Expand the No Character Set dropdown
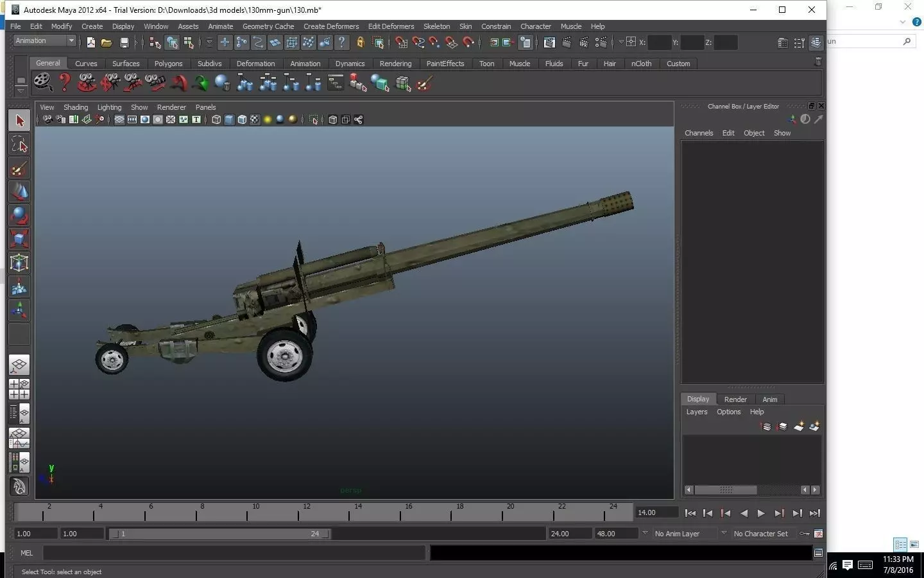Image resolution: width=924 pixels, height=578 pixels. coord(724,533)
